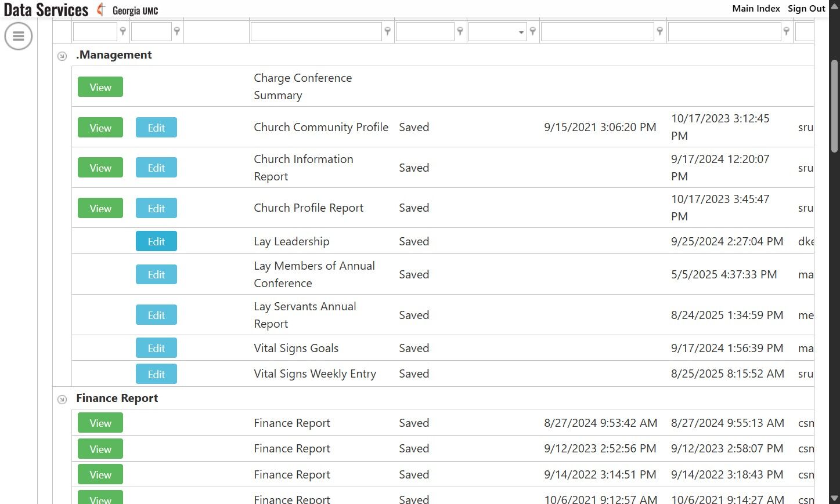Click filter icon beside the created date filter
Screen dimensions: 840x504
pyautogui.click(x=659, y=31)
